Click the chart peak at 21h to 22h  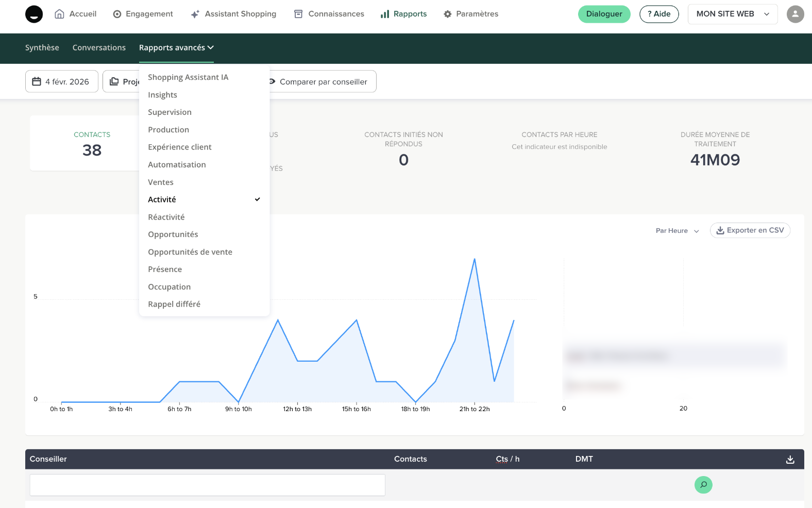coord(474,259)
